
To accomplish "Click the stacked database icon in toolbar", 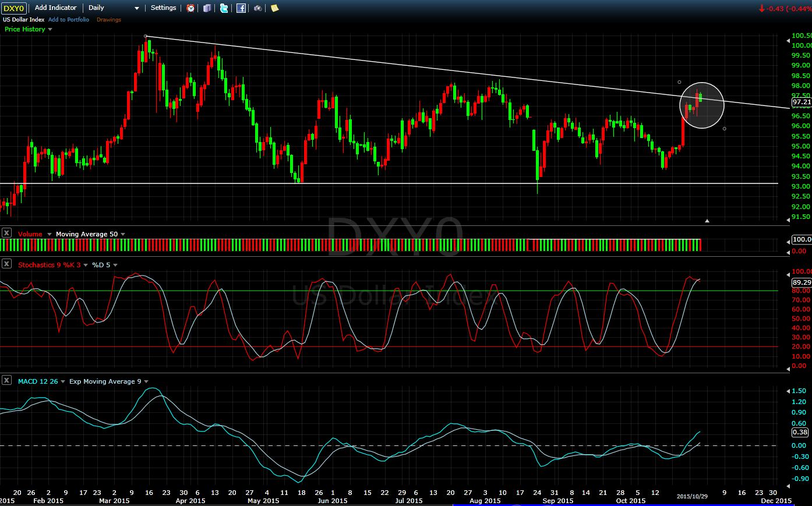I will click(x=207, y=8).
